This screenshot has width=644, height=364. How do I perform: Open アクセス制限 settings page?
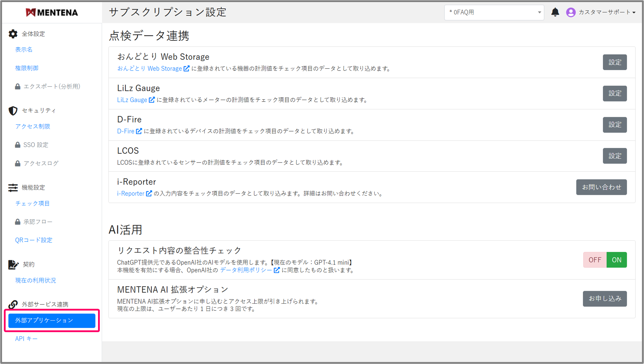pyautogui.click(x=33, y=126)
